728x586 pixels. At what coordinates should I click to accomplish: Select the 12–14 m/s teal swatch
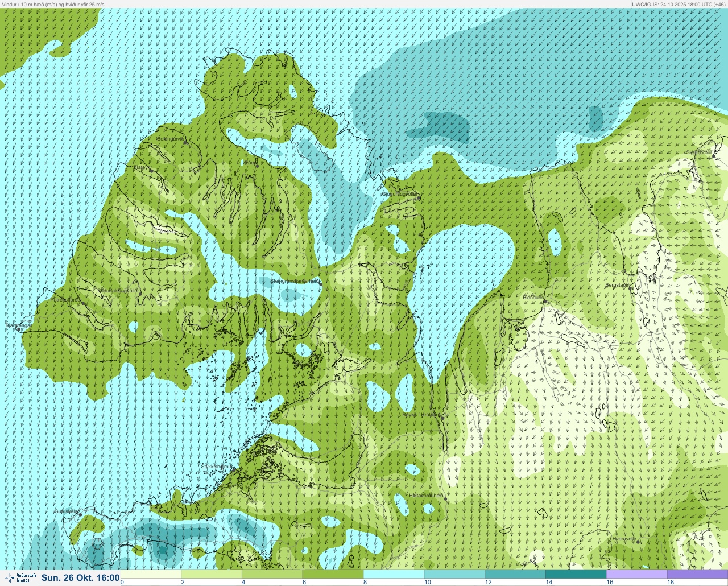click(515, 574)
